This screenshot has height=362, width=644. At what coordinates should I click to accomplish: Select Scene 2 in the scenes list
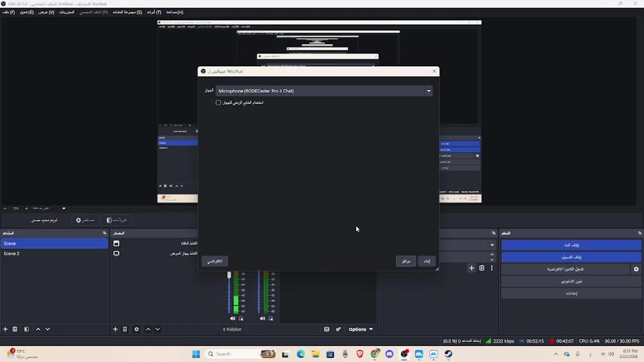pos(54,253)
